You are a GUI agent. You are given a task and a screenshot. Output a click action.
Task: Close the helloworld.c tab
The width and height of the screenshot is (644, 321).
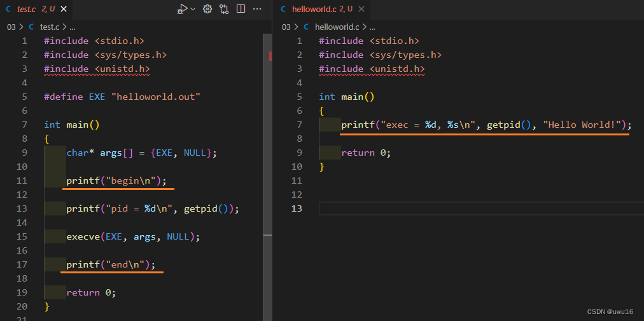[361, 9]
